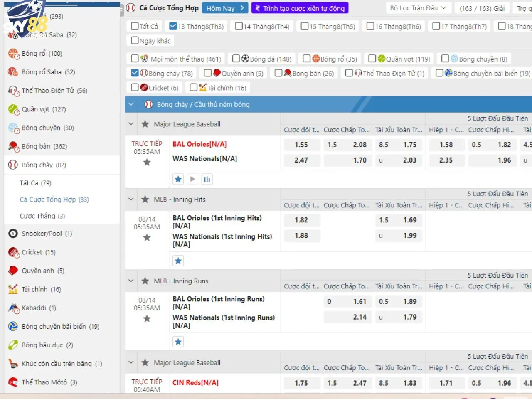The height and width of the screenshot is (399, 532).
Task: Open the Thể Thao Môtô helmet icon
Action: 13,382
